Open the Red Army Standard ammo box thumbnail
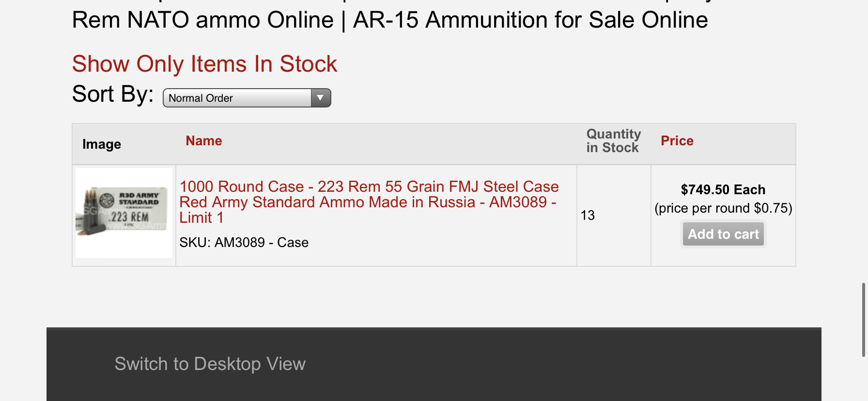868x401 pixels. [x=124, y=213]
